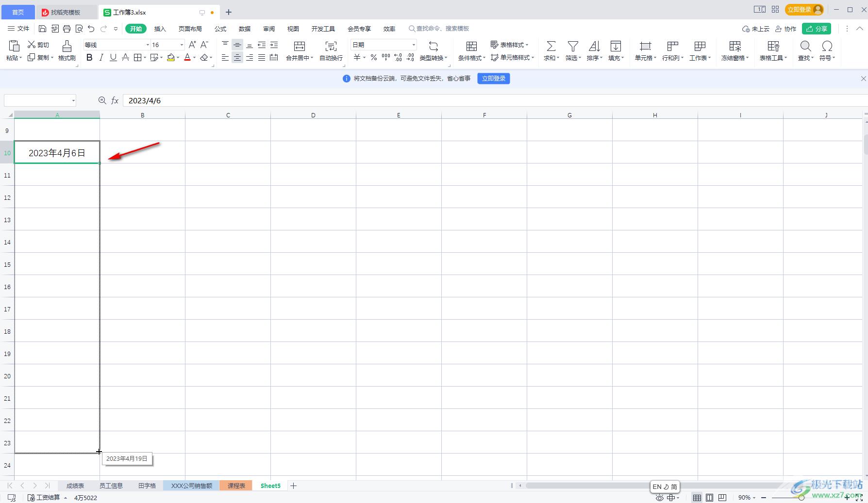The width and height of the screenshot is (868, 503).
Task: Click the Symbol (符号) omega icon
Action: tap(827, 46)
